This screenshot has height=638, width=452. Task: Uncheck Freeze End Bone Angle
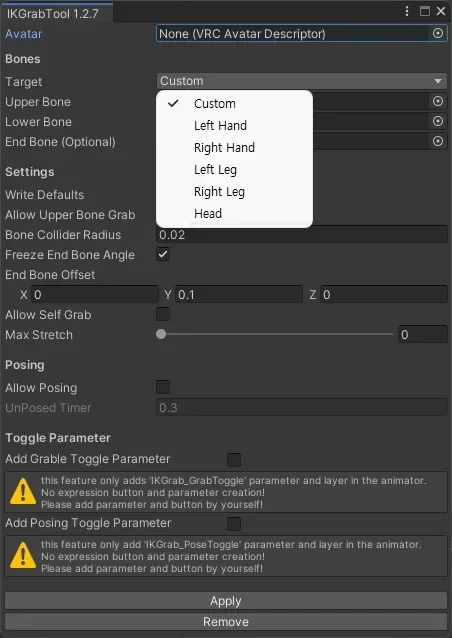click(x=163, y=255)
